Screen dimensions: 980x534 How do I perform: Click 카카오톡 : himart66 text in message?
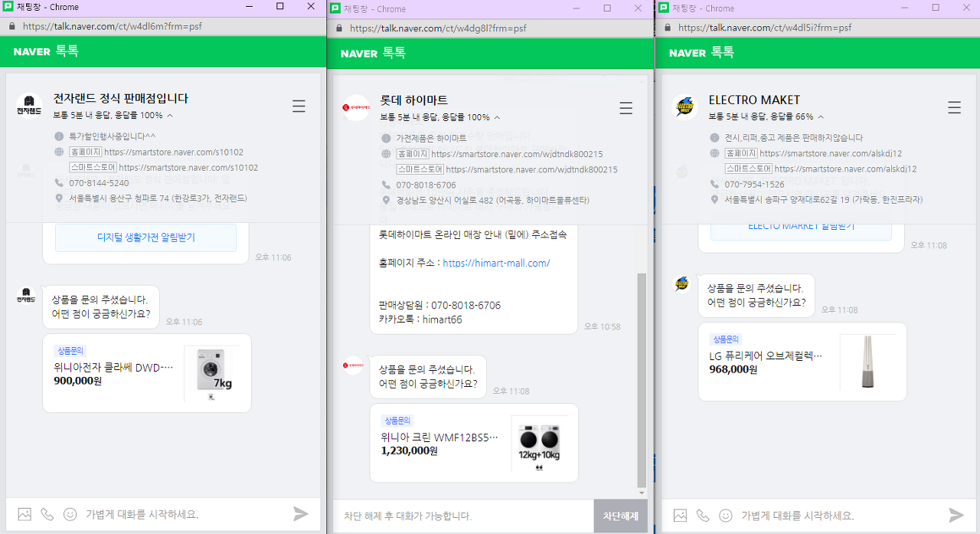click(420, 319)
